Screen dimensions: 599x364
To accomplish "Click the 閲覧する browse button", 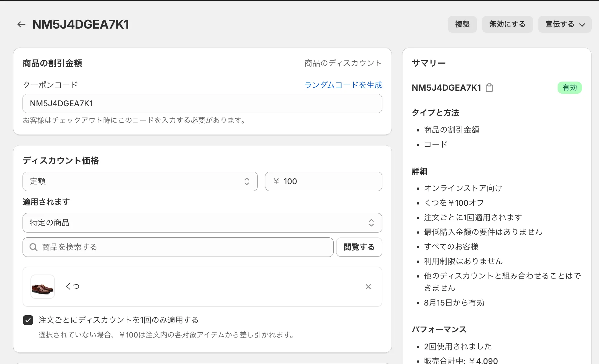I will click(x=359, y=247).
